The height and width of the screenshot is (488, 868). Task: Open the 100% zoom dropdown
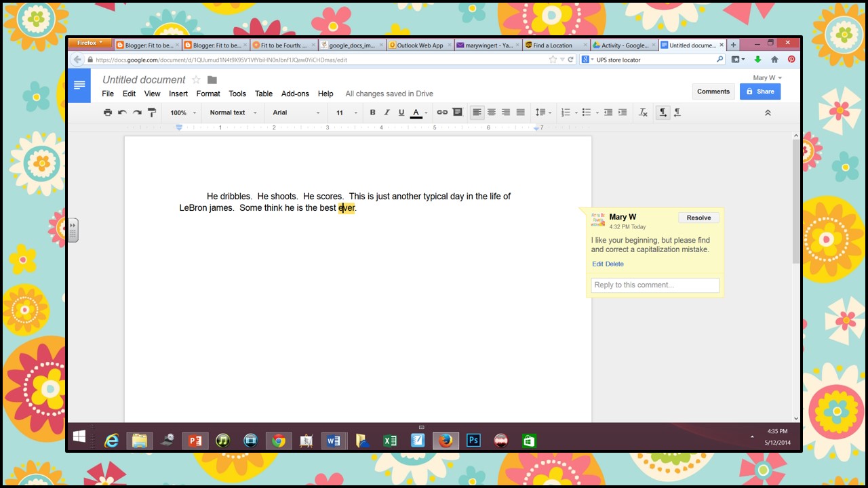coord(183,113)
